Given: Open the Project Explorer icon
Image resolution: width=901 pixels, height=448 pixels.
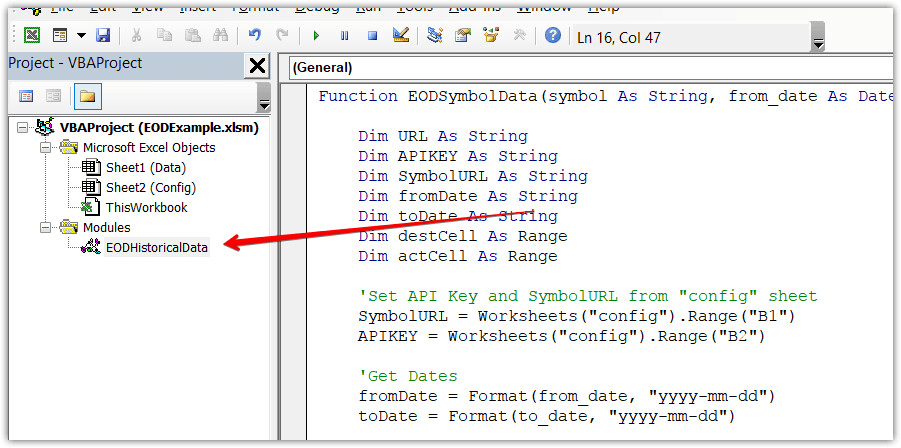Looking at the screenshot, I should 435,36.
